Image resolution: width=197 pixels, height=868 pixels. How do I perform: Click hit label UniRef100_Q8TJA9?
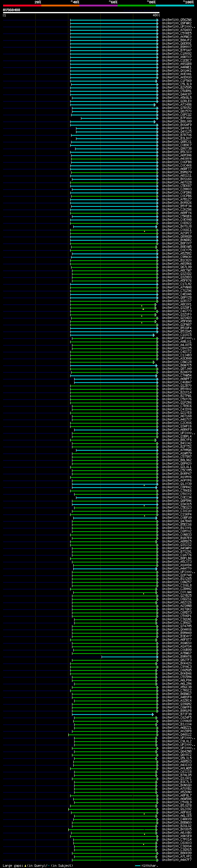176,369
